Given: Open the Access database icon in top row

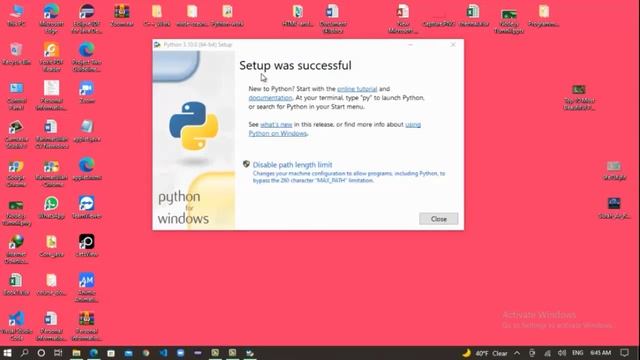Looking at the screenshot, I should pos(403,18).
